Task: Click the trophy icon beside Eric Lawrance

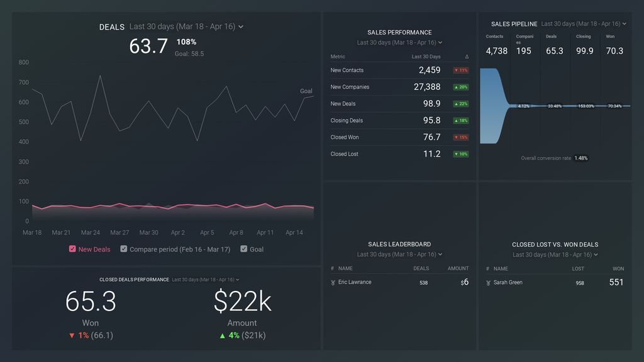Action: (x=333, y=282)
